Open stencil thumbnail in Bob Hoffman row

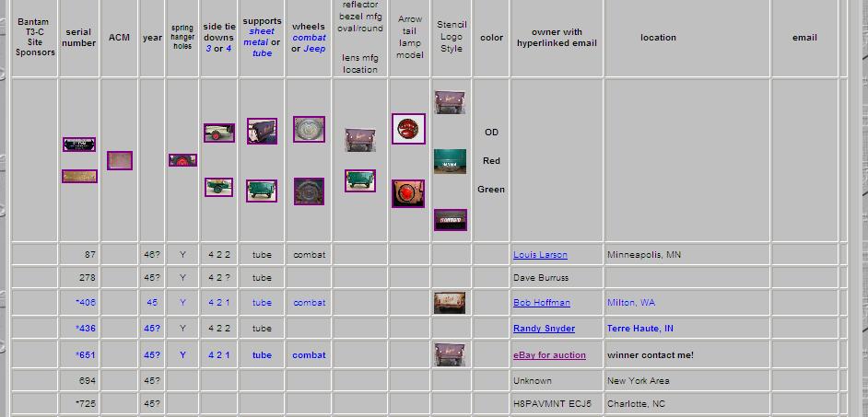click(x=450, y=303)
